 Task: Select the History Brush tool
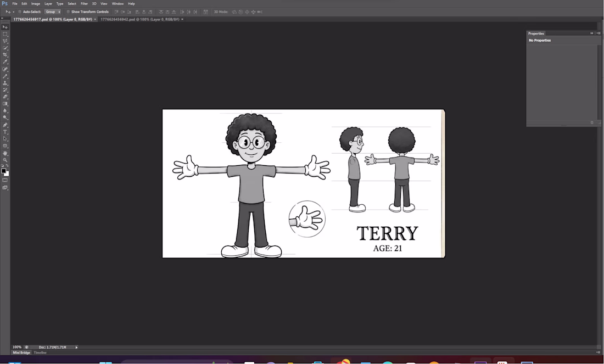(5, 90)
